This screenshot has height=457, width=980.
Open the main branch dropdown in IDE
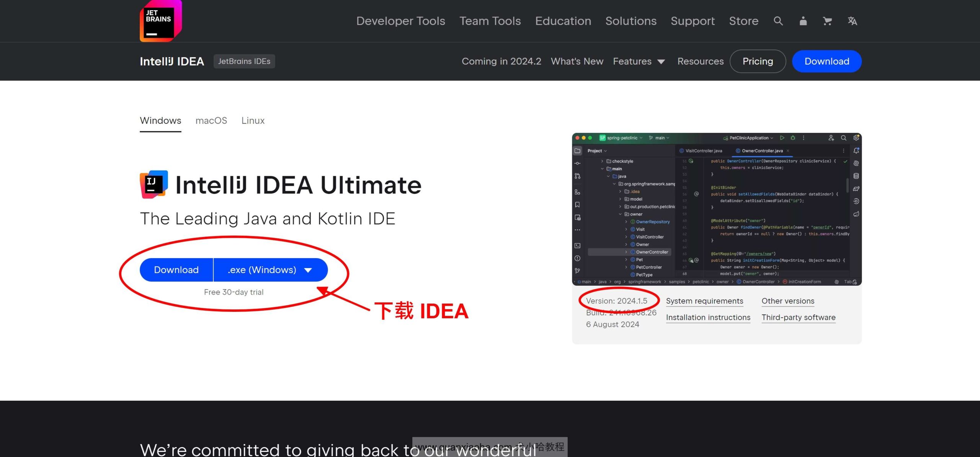(659, 138)
